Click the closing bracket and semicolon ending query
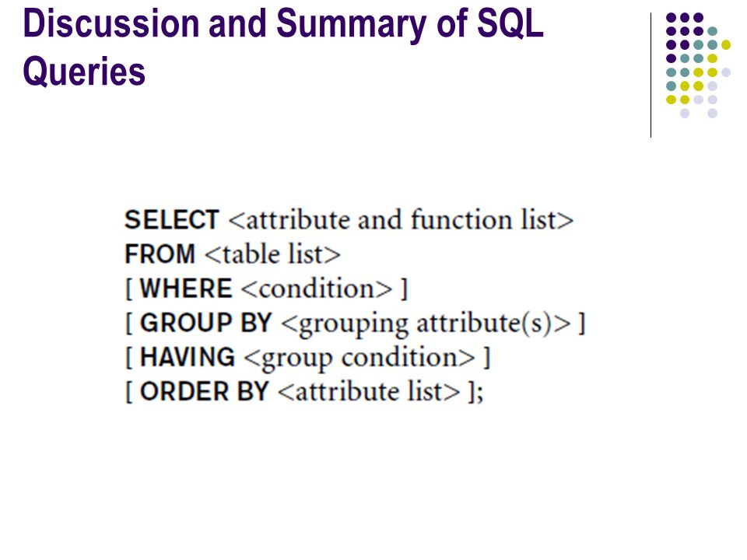The height and width of the screenshot is (560, 747). pos(476,392)
